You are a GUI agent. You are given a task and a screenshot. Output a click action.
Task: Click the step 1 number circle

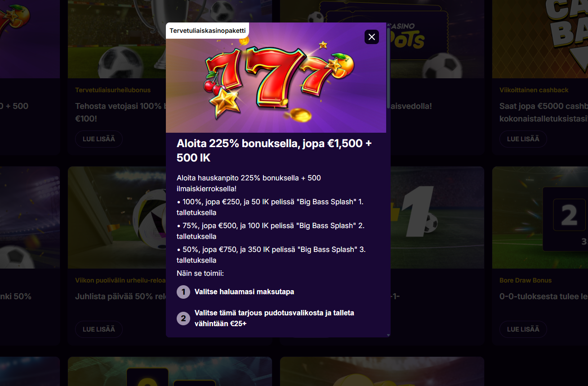coord(183,292)
